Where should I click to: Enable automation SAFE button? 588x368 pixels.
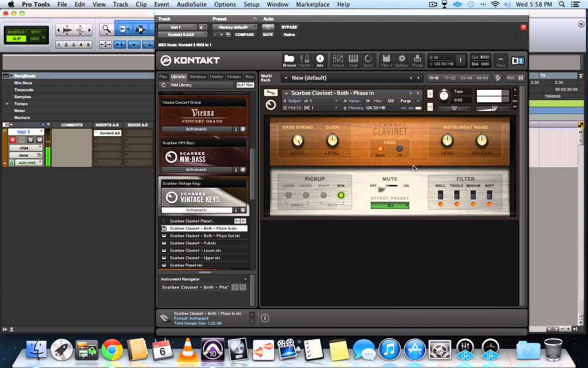tap(268, 34)
